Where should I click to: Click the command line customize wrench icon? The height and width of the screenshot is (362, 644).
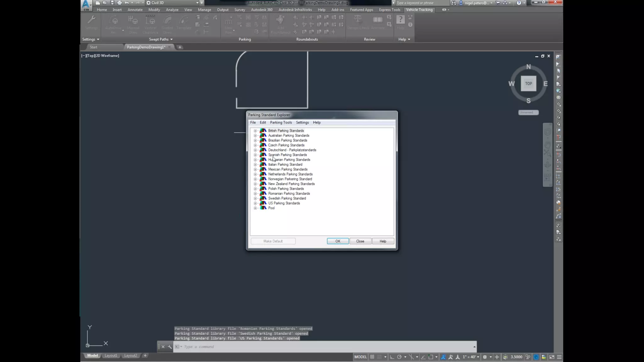click(170, 347)
